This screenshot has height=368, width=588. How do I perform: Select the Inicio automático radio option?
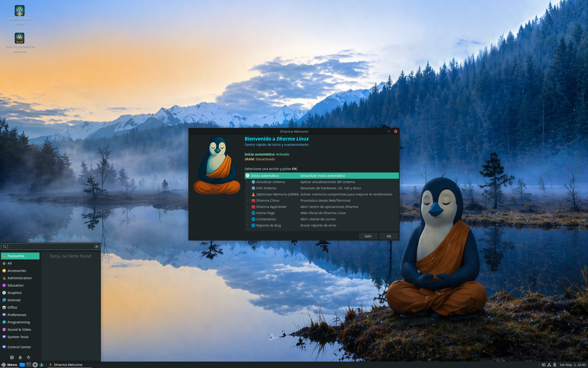click(247, 175)
